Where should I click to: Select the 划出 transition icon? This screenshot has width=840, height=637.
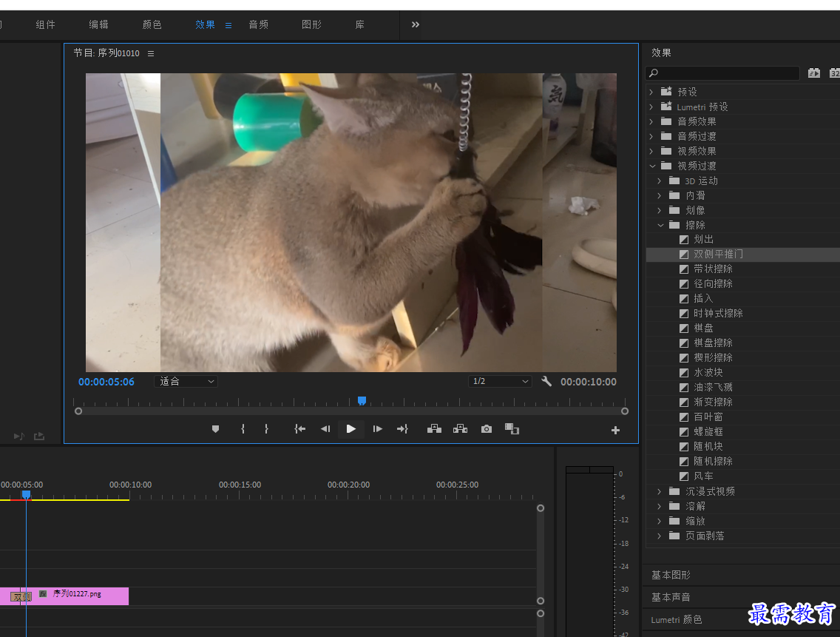coord(684,240)
